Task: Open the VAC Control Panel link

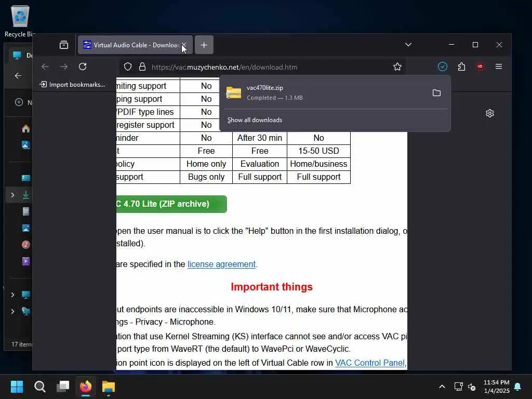Action: [x=370, y=363]
